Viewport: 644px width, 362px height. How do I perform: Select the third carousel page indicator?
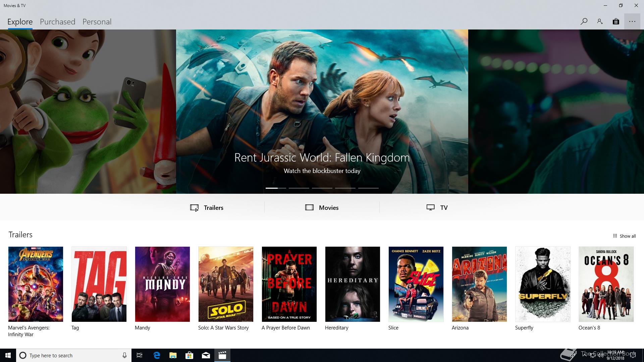coord(322,188)
